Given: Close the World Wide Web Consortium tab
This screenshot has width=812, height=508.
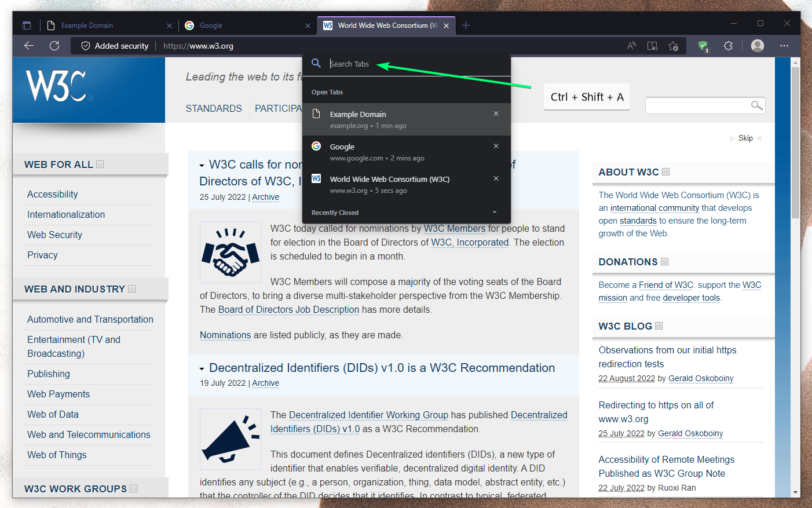Looking at the screenshot, I should click(x=446, y=25).
